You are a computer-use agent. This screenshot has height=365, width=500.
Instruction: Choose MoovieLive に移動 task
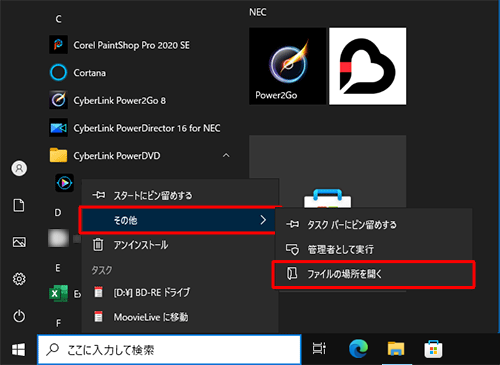pos(180,317)
